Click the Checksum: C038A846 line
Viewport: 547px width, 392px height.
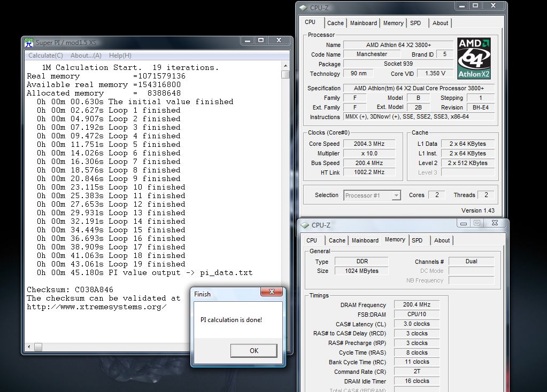click(x=70, y=289)
